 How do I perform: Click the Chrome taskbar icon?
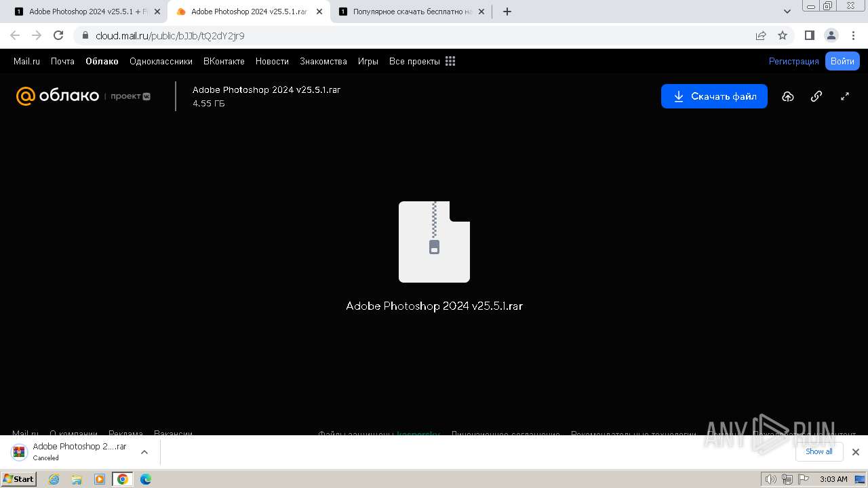point(122,479)
